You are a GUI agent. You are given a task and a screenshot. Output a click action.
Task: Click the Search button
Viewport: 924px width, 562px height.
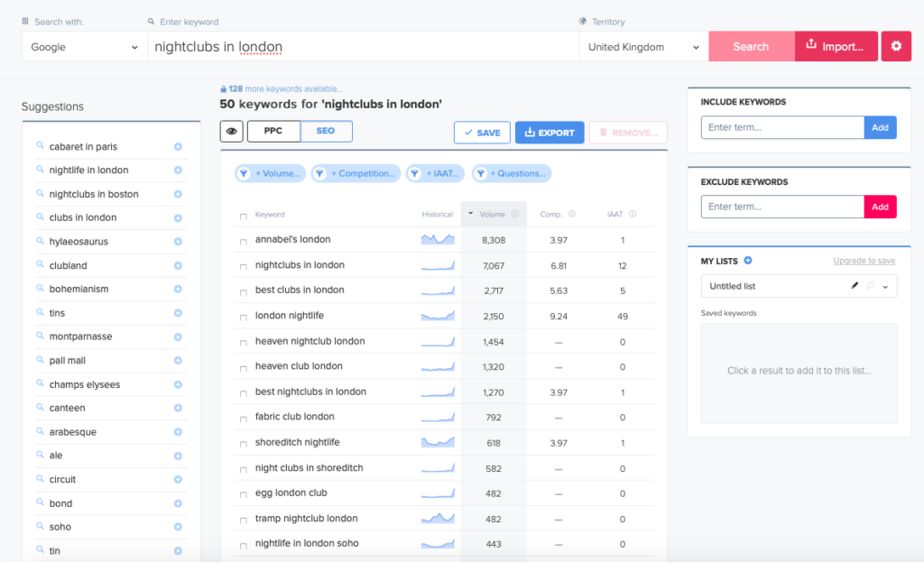752,47
